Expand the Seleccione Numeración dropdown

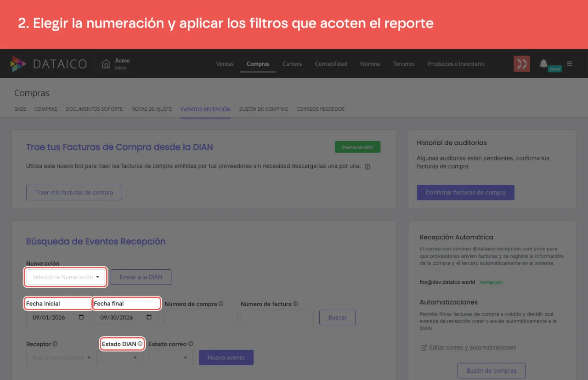click(66, 277)
